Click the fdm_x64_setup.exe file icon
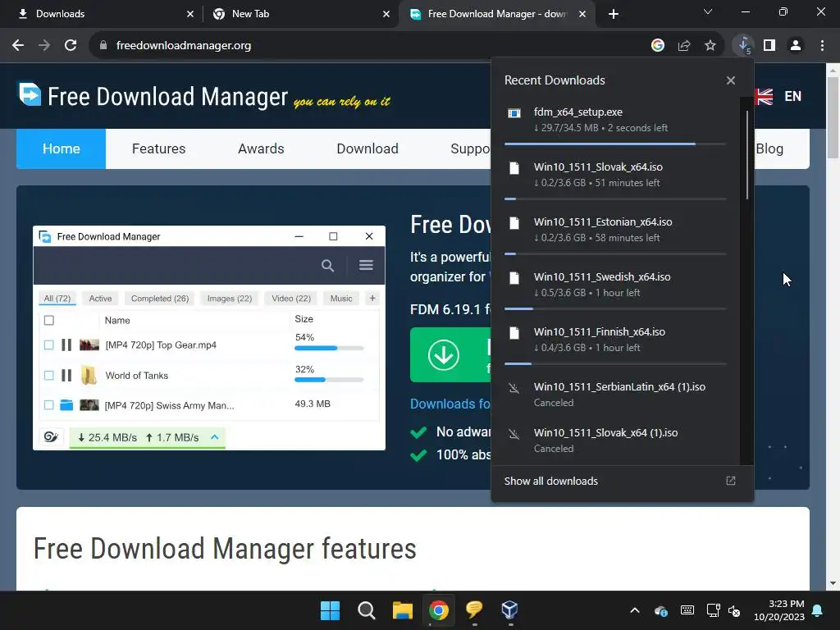The image size is (840, 630). click(514, 113)
